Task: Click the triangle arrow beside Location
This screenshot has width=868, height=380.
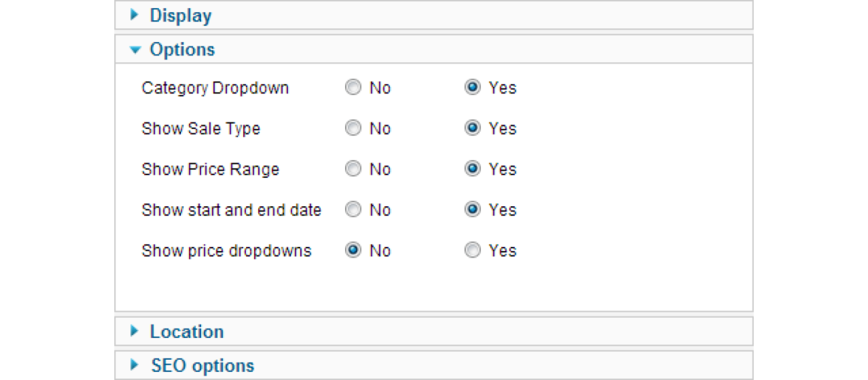Action: 134,332
